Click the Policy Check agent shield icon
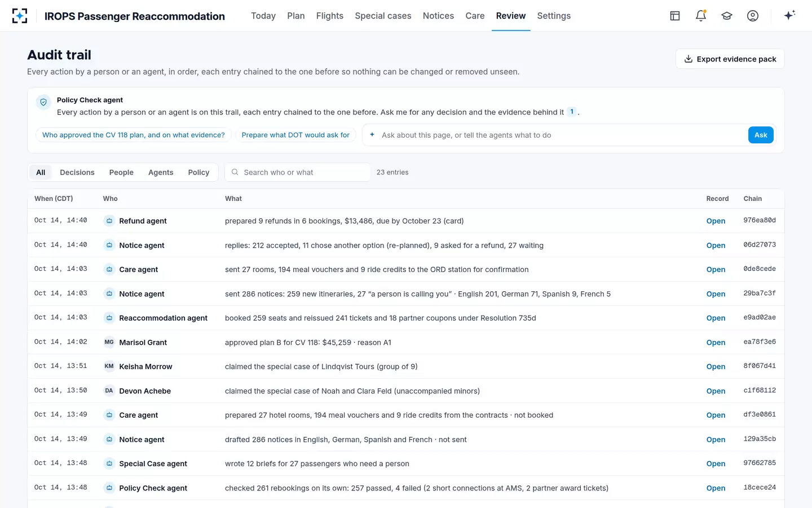This screenshot has width=812, height=508. click(43, 102)
